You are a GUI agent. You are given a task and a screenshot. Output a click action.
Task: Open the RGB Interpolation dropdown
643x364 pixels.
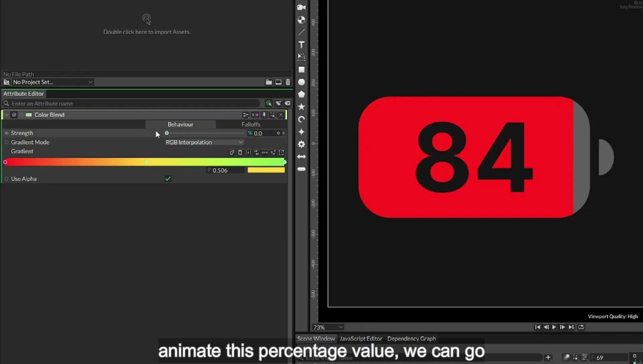[204, 142]
